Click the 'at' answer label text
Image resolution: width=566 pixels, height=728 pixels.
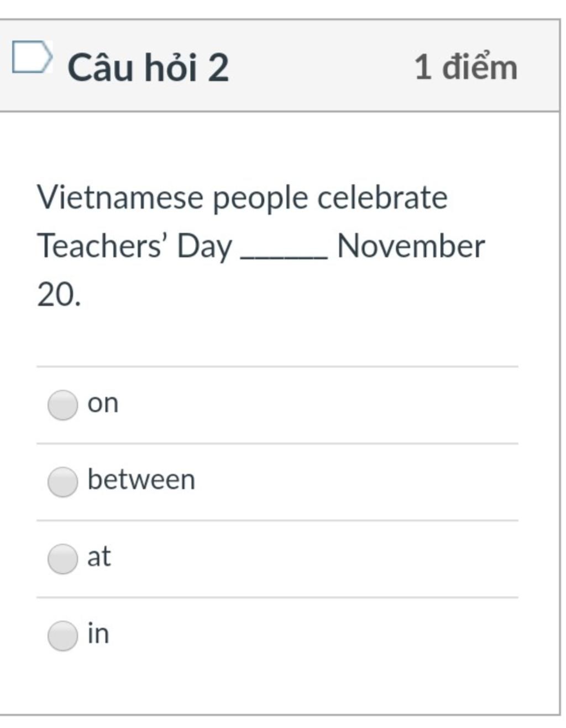pyautogui.click(x=99, y=556)
